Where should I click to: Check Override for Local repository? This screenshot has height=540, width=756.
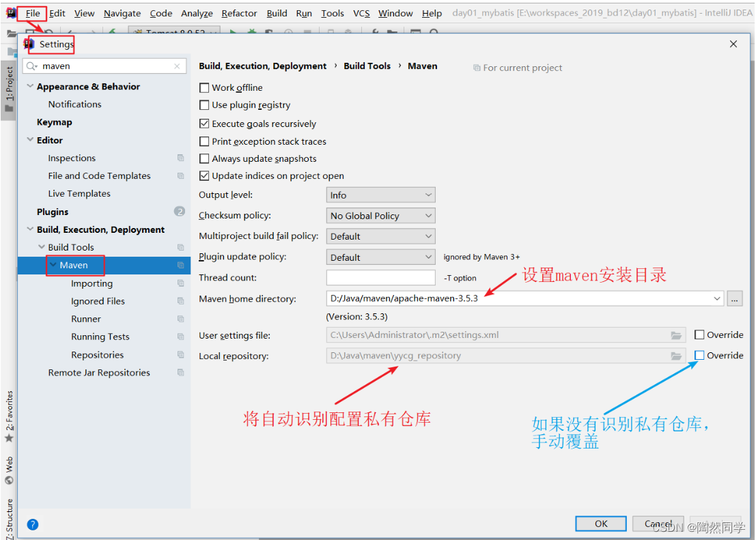pyautogui.click(x=699, y=356)
